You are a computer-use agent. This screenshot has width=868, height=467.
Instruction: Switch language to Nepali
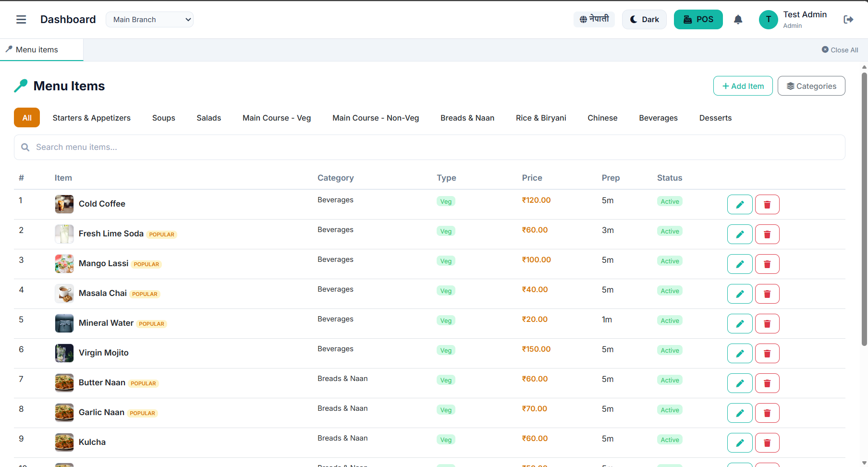[x=594, y=19]
